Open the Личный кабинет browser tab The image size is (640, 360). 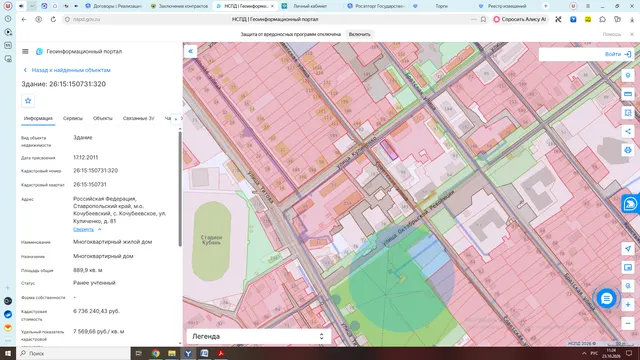pos(310,6)
